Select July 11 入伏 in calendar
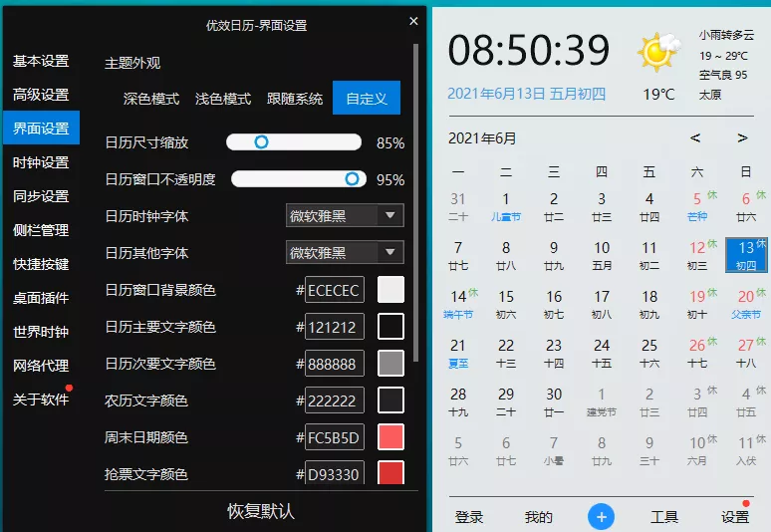771x532 pixels. (x=746, y=450)
